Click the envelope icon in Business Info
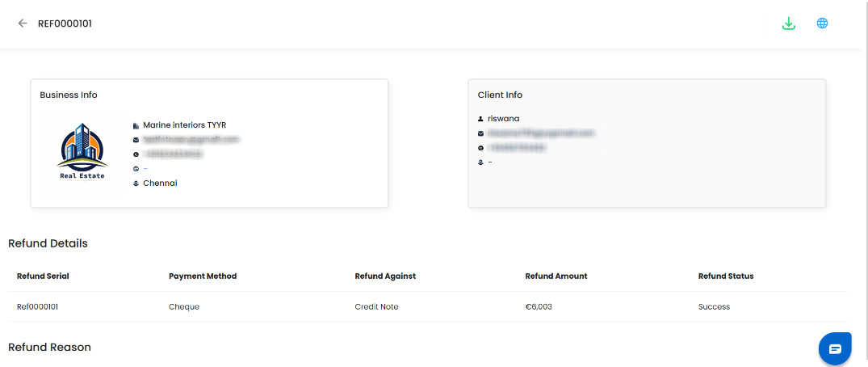 click(136, 140)
